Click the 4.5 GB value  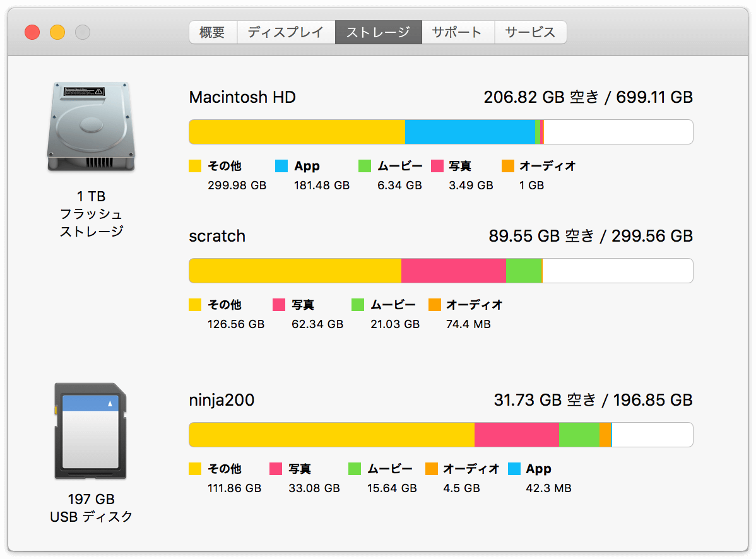pyautogui.click(x=461, y=488)
